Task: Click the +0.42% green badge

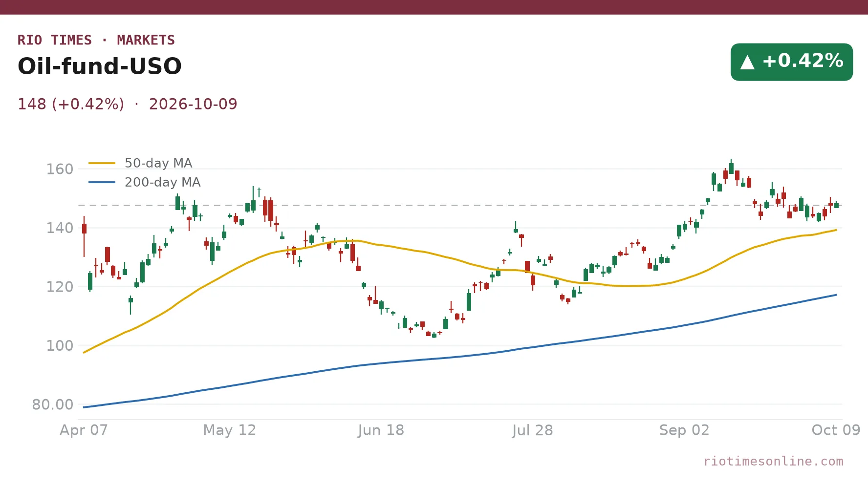Action: click(792, 62)
